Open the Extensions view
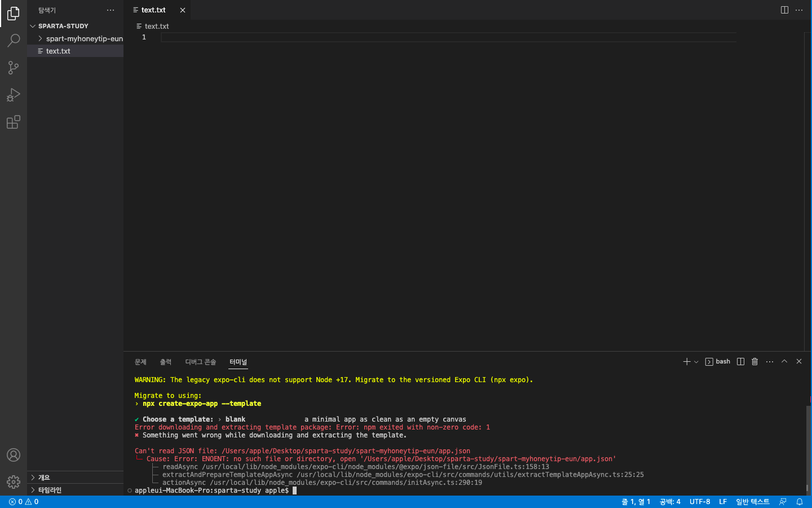Image resolution: width=812 pixels, height=508 pixels. click(x=14, y=122)
